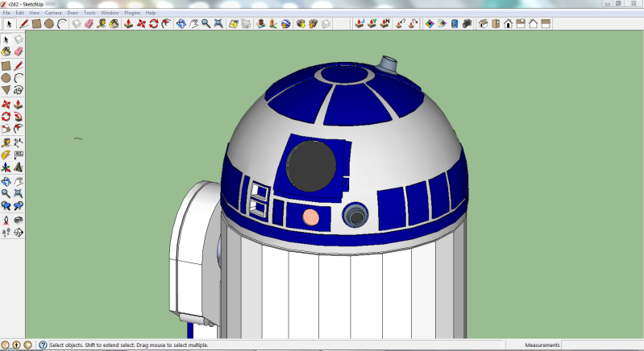Image resolution: width=644 pixels, height=351 pixels.
Task: Click the salmon circle on R2D2's dome
Action: pos(310,217)
